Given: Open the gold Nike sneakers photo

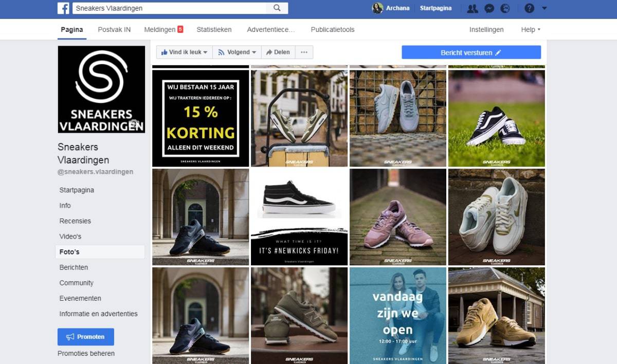Looking at the screenshot, I should coord(497,316).
